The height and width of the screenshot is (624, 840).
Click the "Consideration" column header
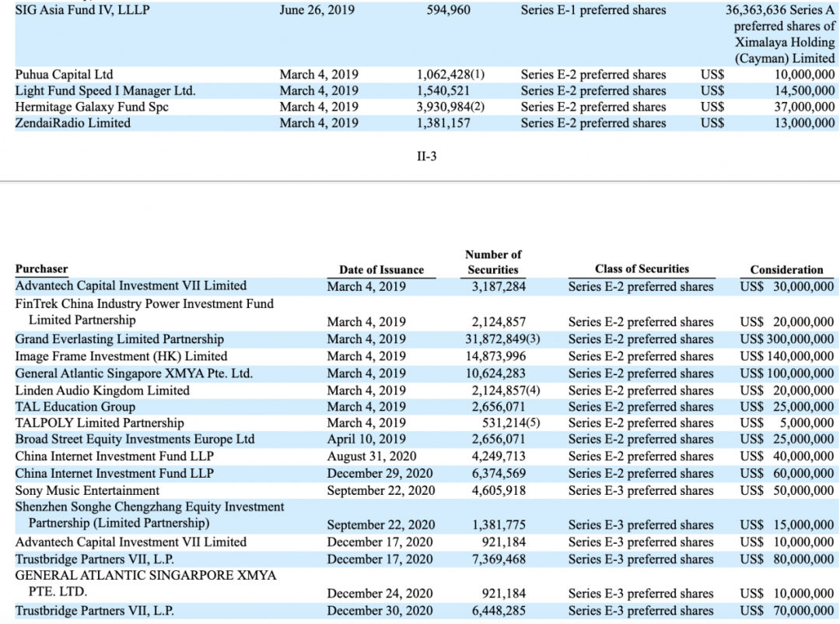click(x=786, y=270)
